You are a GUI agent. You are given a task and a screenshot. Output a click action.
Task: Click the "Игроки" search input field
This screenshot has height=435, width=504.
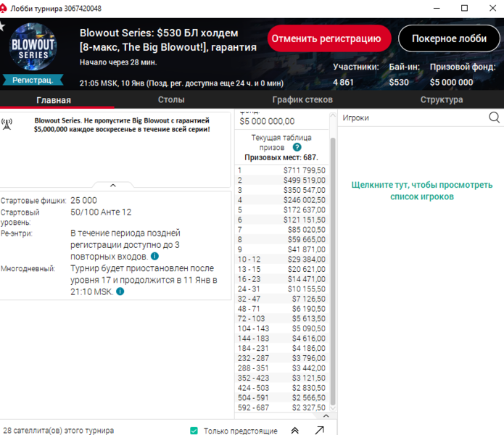[410, 117]
